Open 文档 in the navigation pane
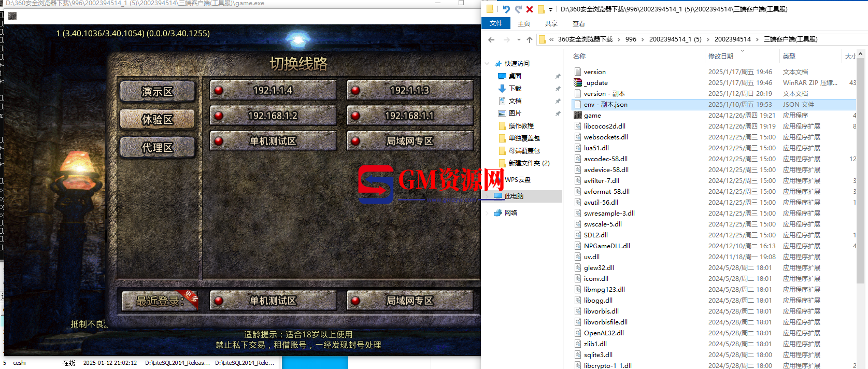 tap(515, 101)
